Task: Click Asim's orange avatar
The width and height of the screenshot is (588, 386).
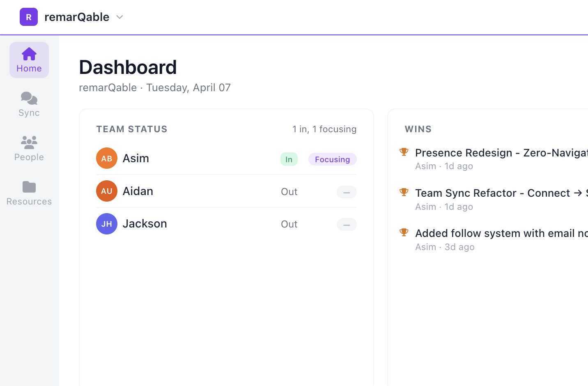Action: [x=106, y=158]
